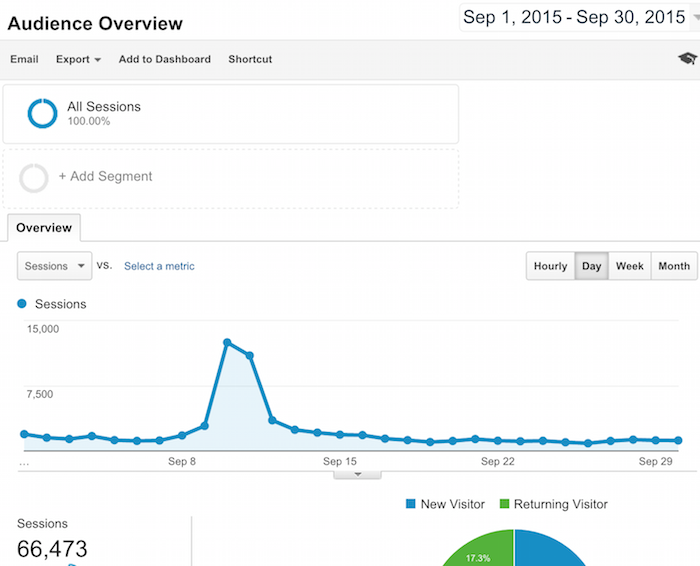Click the Sep 29 axis label

coord(655,462)
